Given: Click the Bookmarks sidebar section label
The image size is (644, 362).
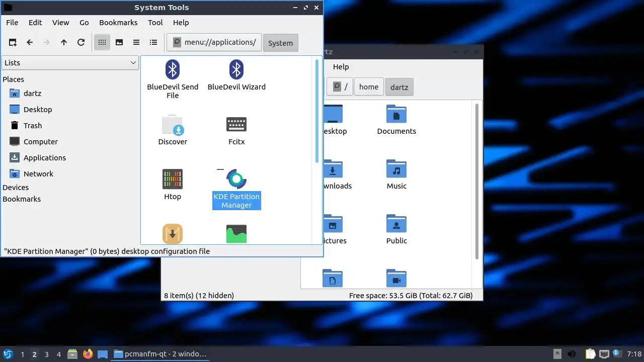Looking at the screenshot, I should click(x=22, y=199).
